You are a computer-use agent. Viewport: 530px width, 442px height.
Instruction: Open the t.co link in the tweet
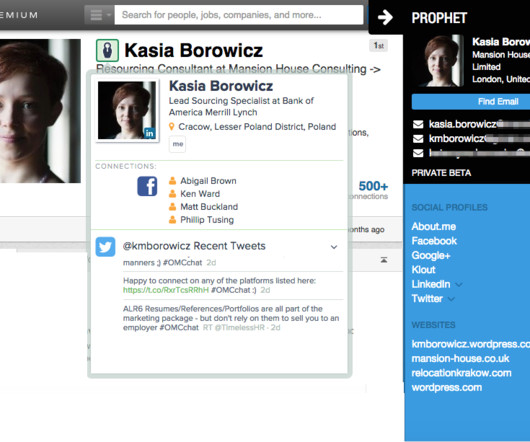[x=166, y=290]
